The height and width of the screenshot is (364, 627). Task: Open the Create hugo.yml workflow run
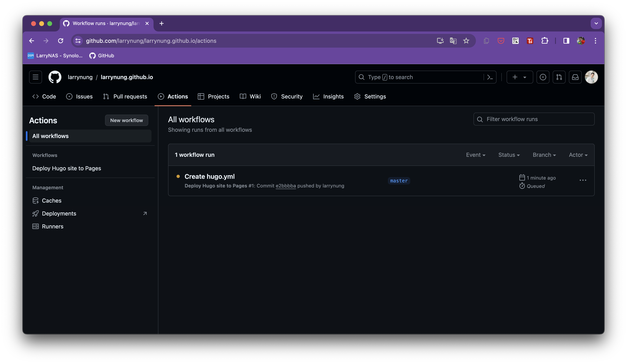pyautogui.click(x=209, y=176)
